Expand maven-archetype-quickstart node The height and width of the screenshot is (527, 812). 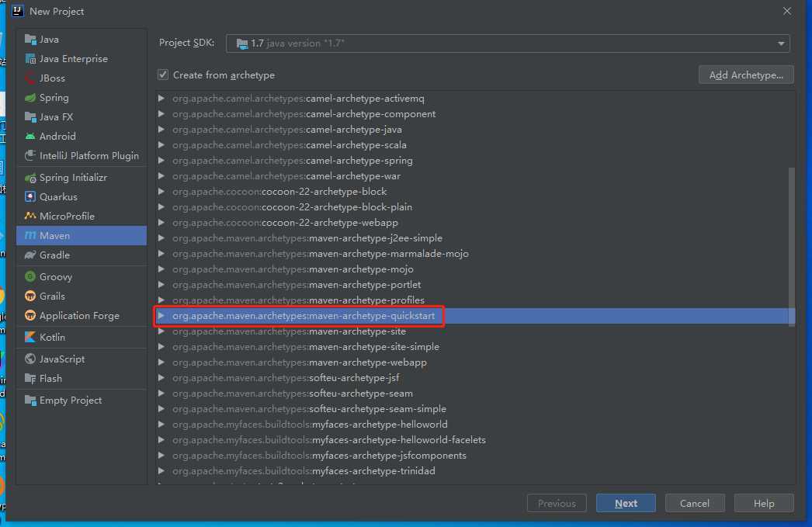tap(161, 315)
